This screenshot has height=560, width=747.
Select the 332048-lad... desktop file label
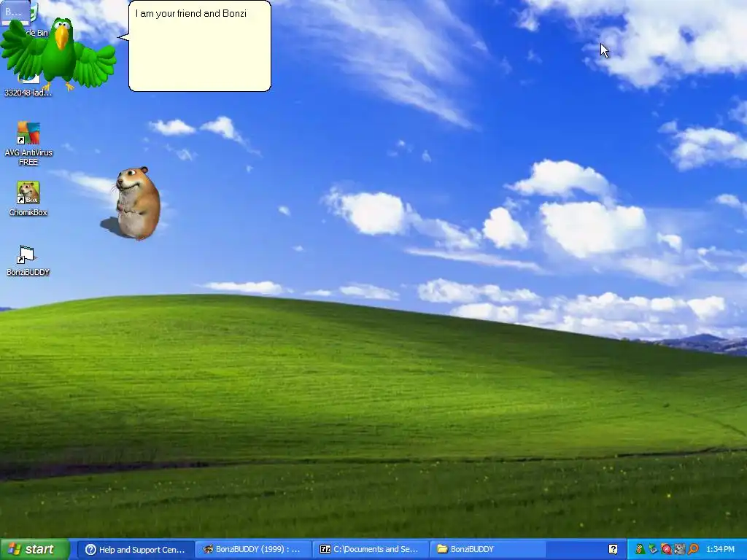tap(28, 93)
